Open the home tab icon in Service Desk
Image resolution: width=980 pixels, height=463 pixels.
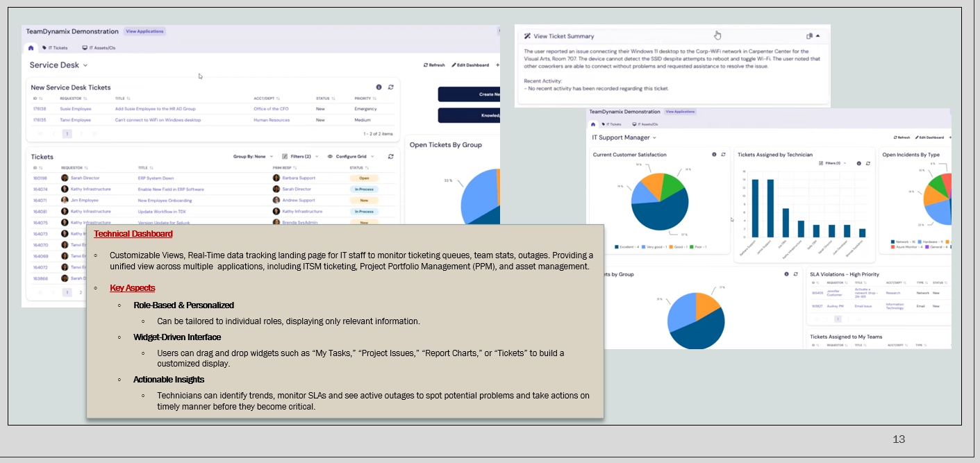pos(31,48)
